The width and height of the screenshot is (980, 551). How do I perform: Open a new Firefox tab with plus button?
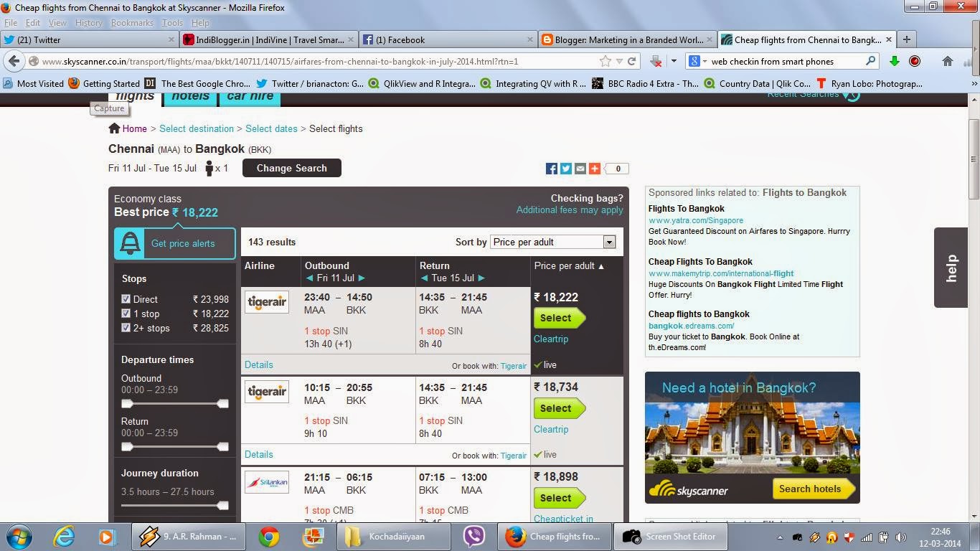click(906, 39)
